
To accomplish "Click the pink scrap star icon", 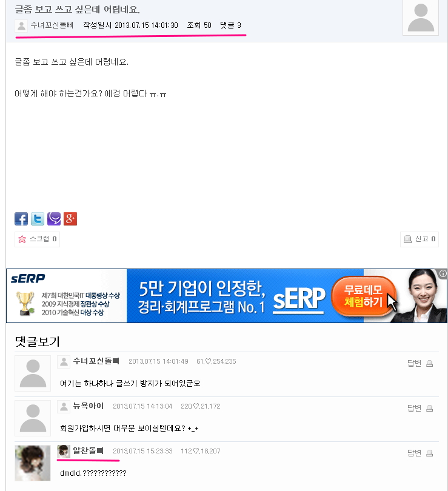I will click(22, 239).
